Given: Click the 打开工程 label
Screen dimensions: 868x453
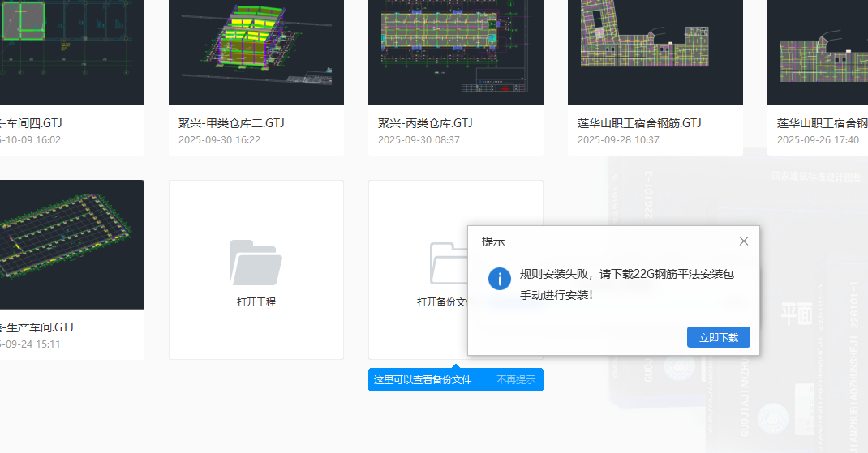Looking at the screenshot, I should tap(256, 302).
